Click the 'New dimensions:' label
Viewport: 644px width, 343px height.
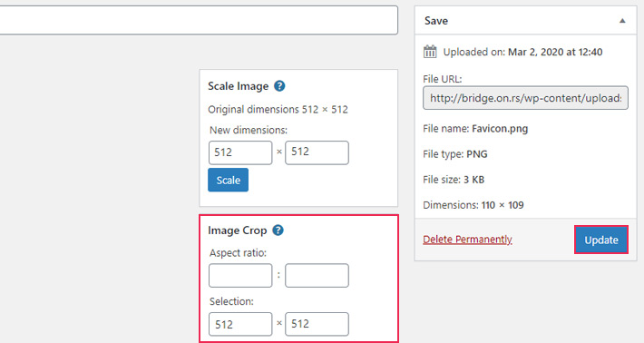249,131
